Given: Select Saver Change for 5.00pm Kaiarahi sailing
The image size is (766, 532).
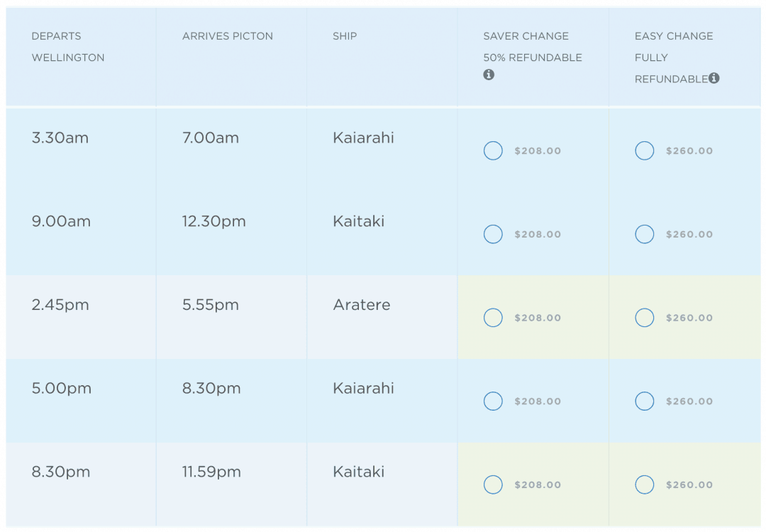Looking at the screenshot, I should [493, 401].
